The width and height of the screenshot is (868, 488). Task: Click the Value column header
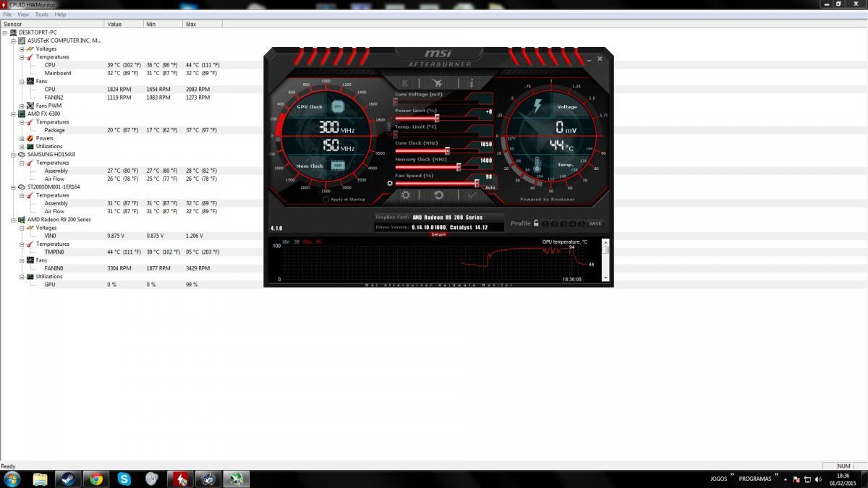tap(124, 25)
